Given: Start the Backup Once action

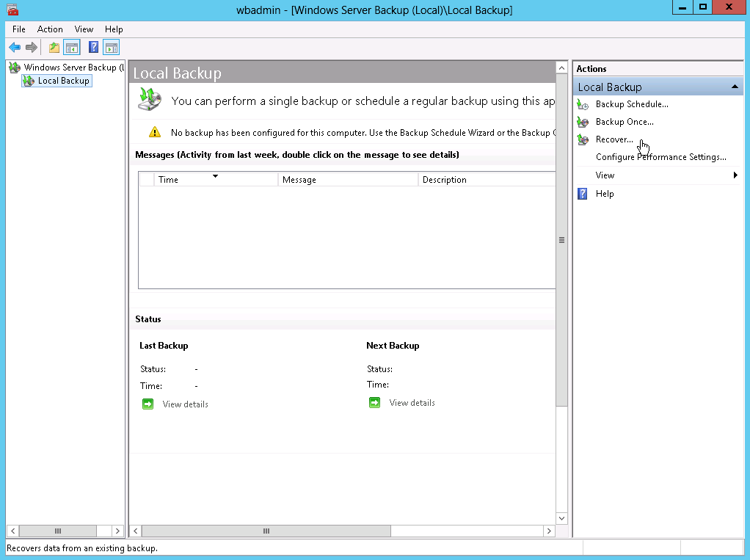Looking at the screenshot, I should (624, 122).
